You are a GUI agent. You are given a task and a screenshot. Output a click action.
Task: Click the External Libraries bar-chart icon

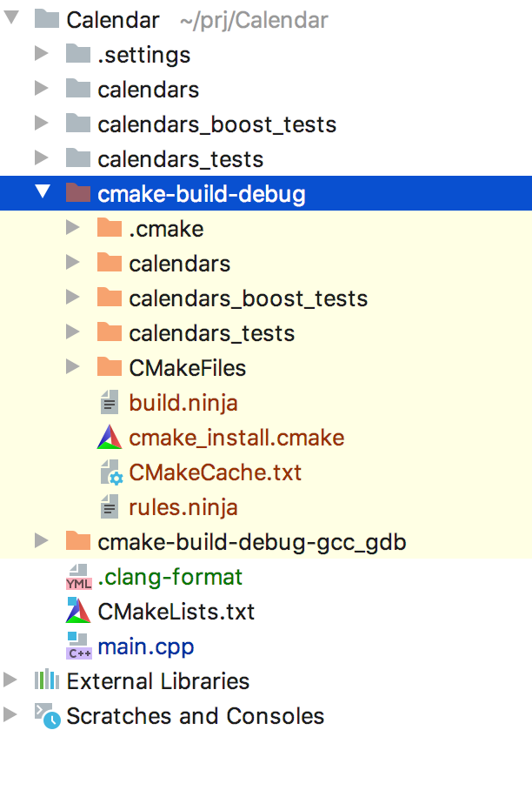pyautogui.click(x=47, y=680)
